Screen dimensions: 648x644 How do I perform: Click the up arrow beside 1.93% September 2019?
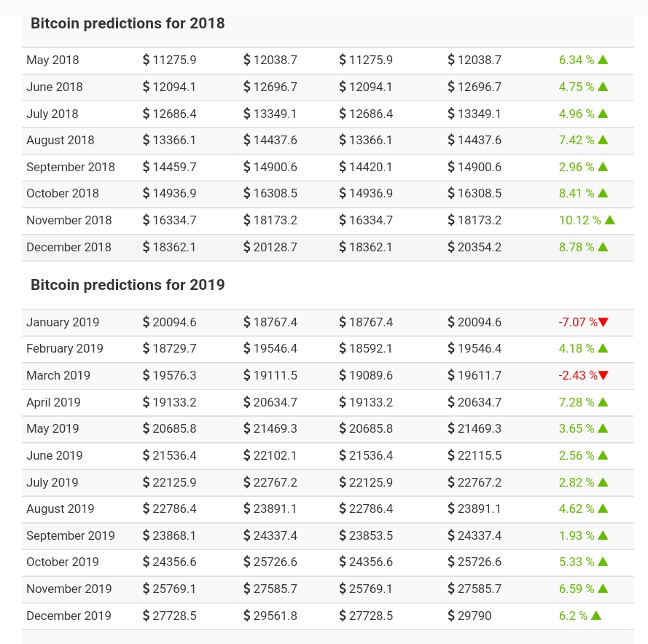pyautogui.click(x=603, y=535)
